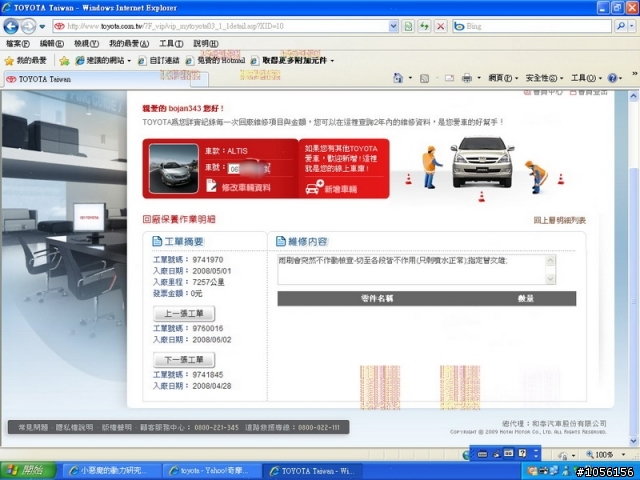Open the 檢視(V) menu
Image resolution: width=640 pixels, height=480 pixels.
[86, 43]
